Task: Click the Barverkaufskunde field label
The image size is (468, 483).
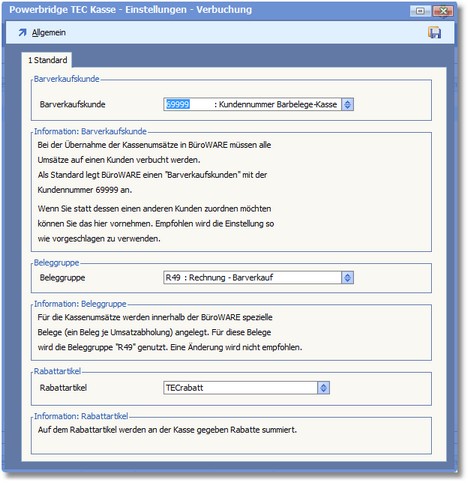Action: tap(72, 104)
